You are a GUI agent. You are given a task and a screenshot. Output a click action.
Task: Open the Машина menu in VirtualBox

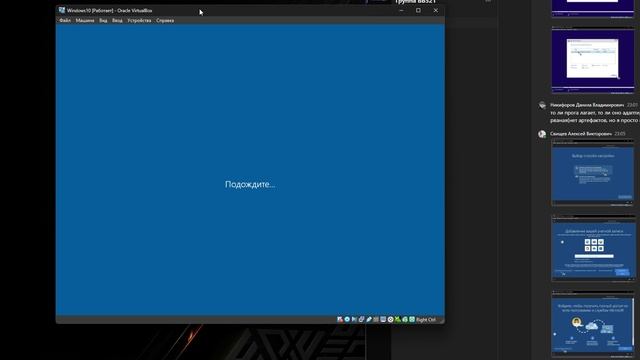coord(85,20)
